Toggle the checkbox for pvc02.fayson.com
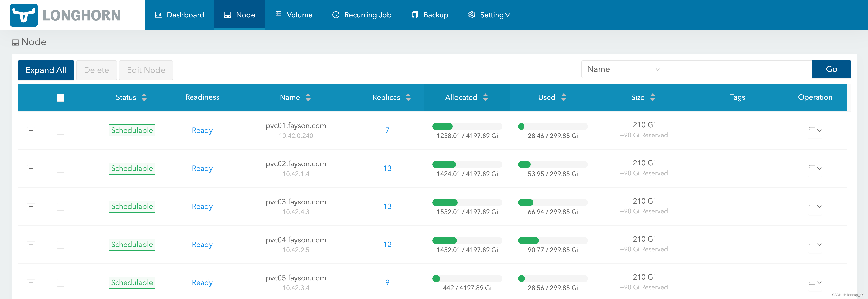Image resolution: width=868 pixels, height=299 pixels. click(60, 168)
